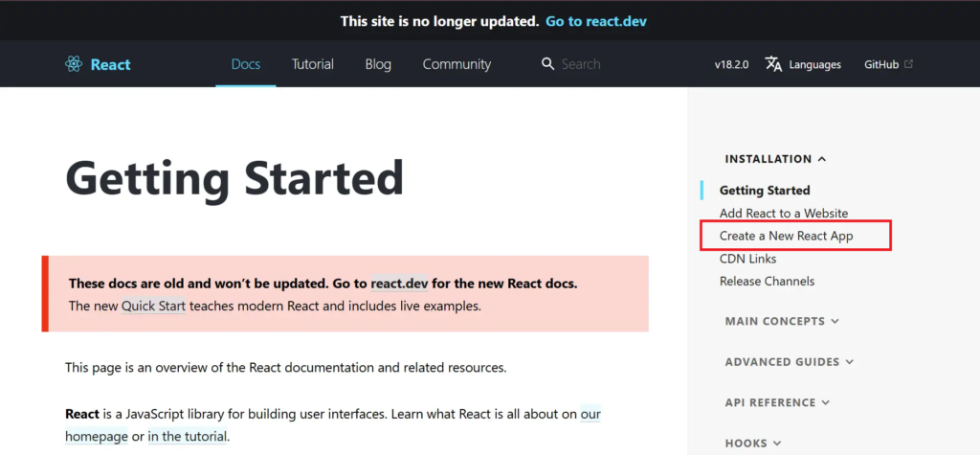
Task: Open Create a New React App
Action: 787,236
